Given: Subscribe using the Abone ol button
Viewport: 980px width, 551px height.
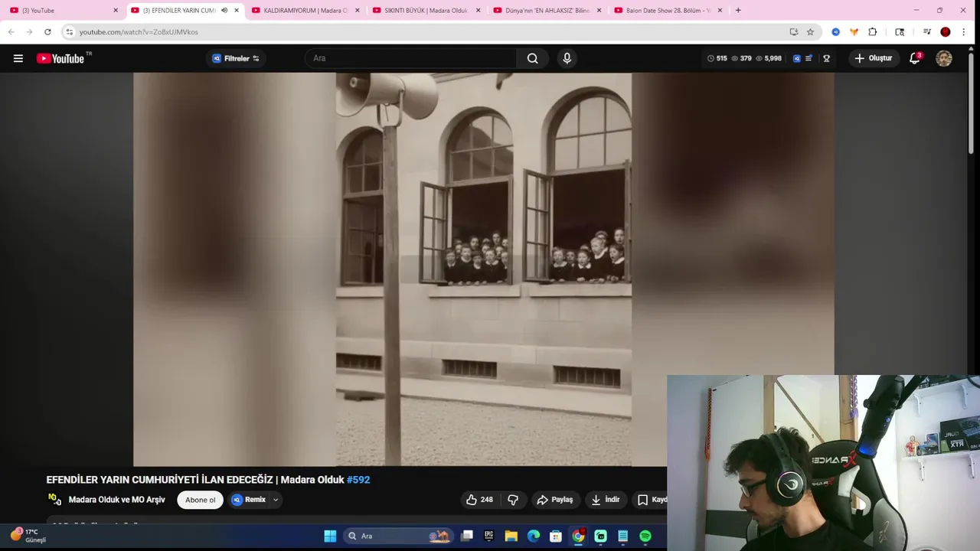Looking at the screenshot, I should coord(201,500).
